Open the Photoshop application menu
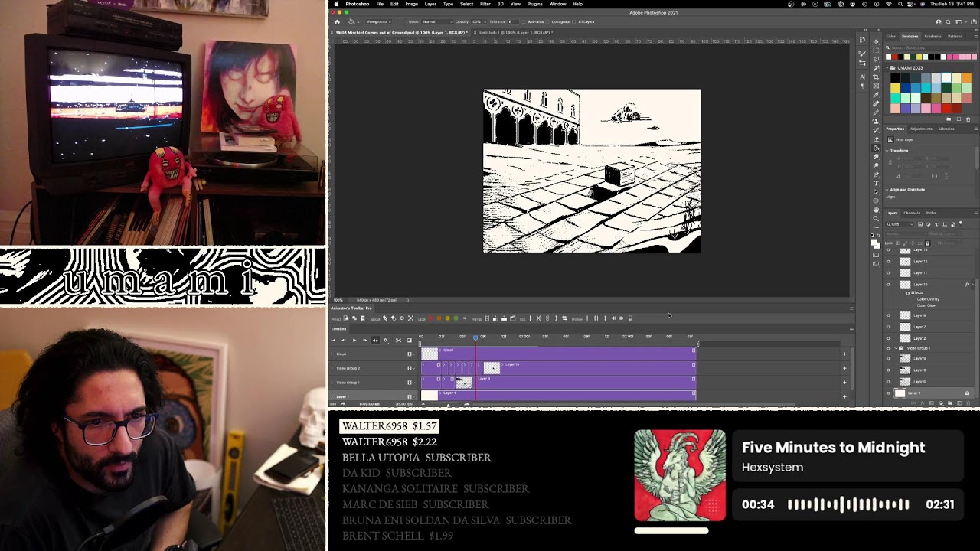The width and height of the screenshot is (980, 551). (357, 4)
